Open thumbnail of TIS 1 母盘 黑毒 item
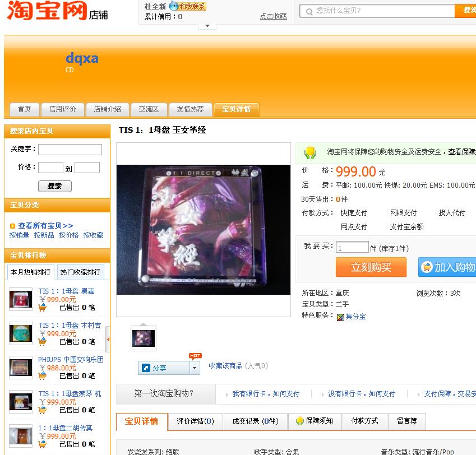This screenshot has width=476, height=455. (x=21, y=299)
